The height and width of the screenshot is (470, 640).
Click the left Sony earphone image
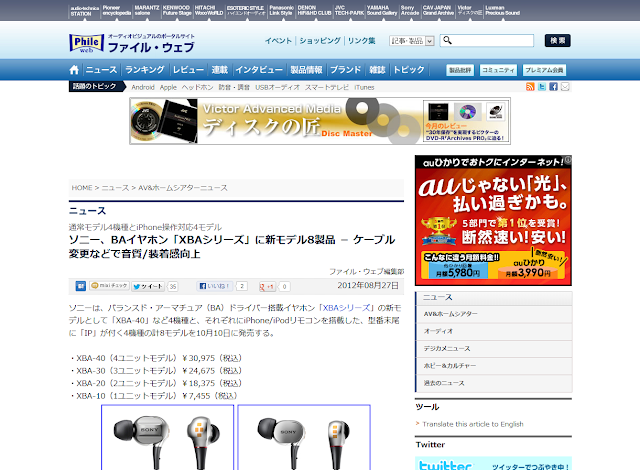coord(167,437)
